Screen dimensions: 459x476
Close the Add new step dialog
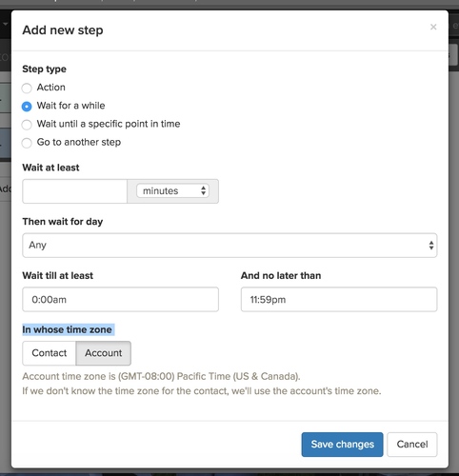click(433, 27)
